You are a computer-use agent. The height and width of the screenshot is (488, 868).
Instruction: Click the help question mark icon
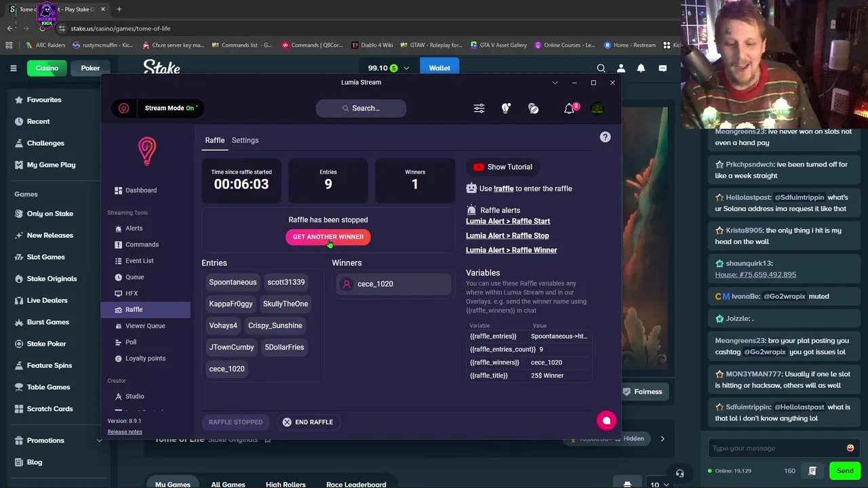(605, 137)
